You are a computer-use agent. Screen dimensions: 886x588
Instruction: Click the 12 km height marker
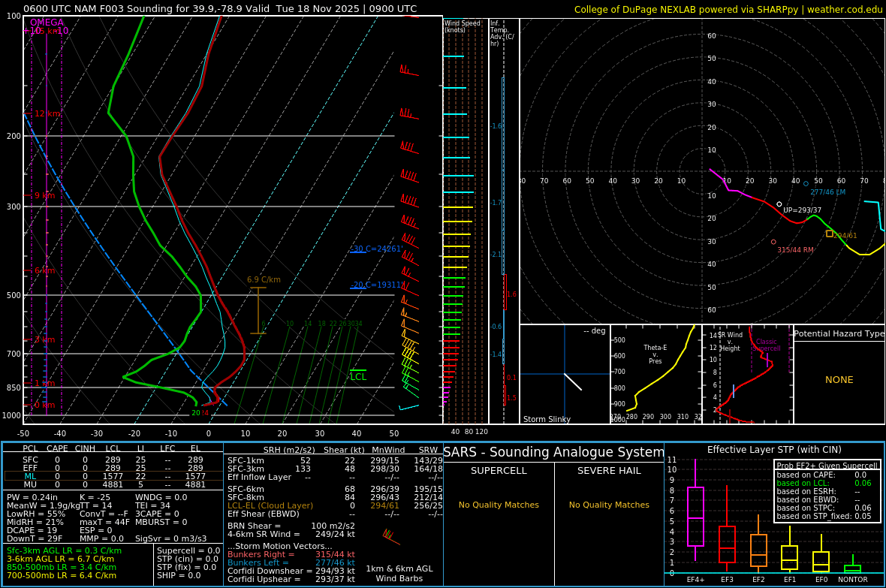point(47,113)
